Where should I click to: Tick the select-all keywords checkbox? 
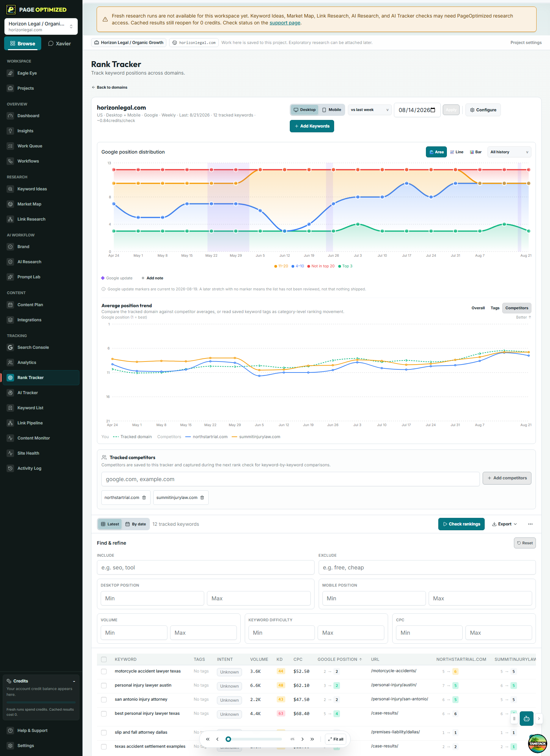[104, 659]
